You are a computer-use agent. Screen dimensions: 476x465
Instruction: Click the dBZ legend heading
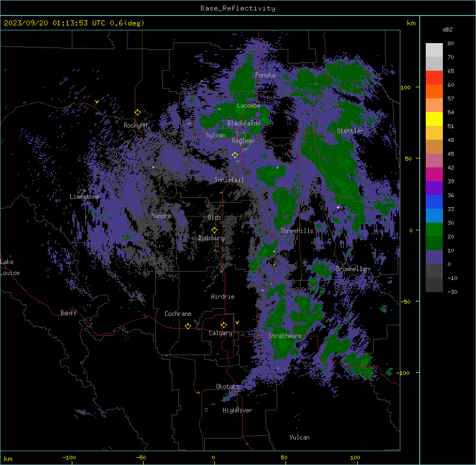click(447, 30)
